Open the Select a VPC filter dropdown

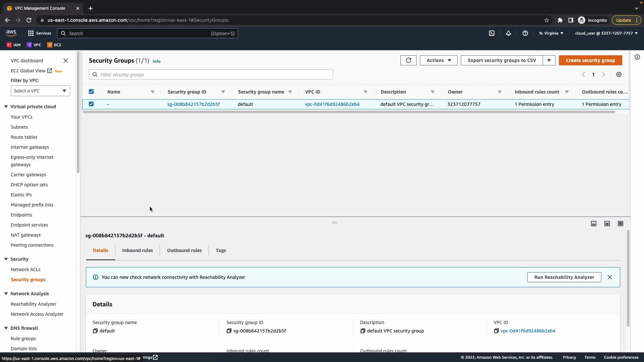click(x=40, y=91)
